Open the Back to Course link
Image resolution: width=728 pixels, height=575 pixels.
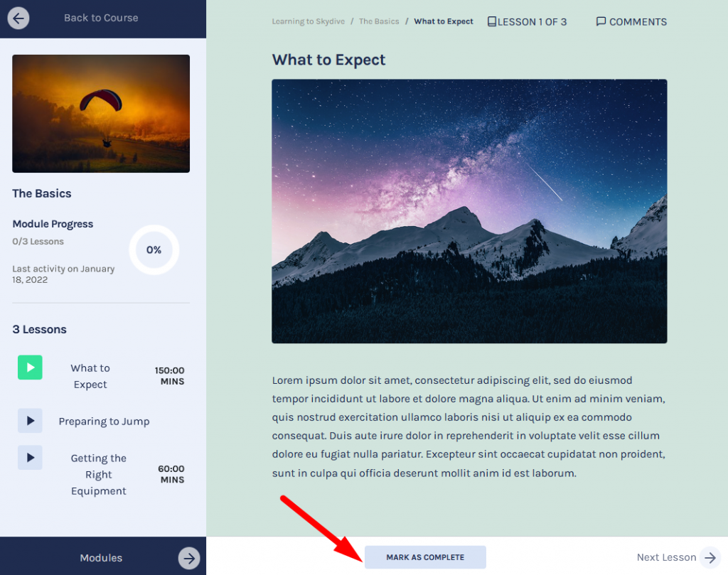[x=101, y=18]
